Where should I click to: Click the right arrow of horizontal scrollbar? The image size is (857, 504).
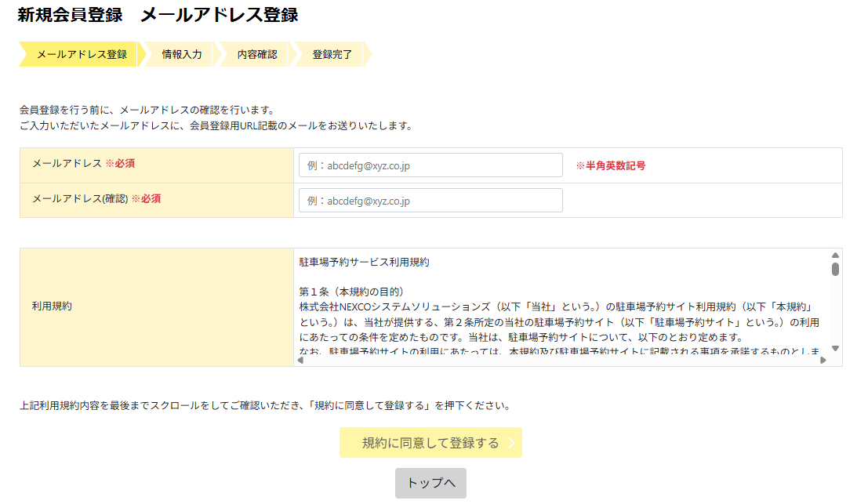click(x=823, y=360)
